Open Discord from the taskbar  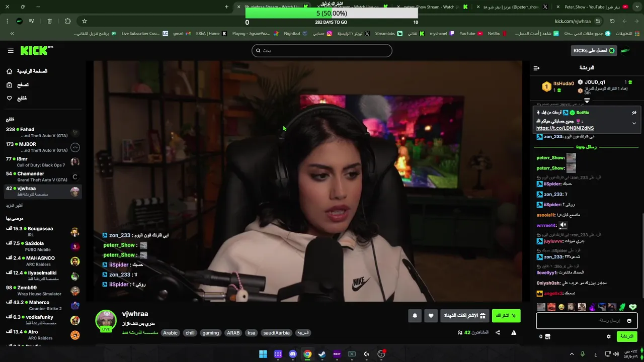click(x=293, y=354)
